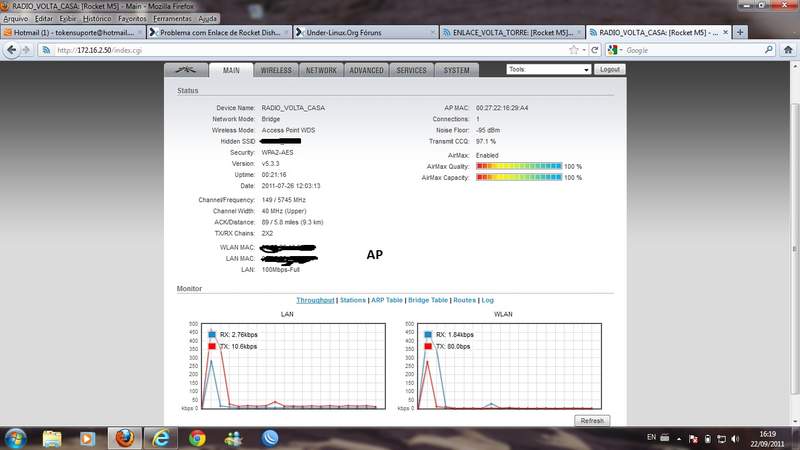The image size is (800, 450).
Task: Click the site identity icon in address bar
Action: pyautogui.click(x=46, y=50)
